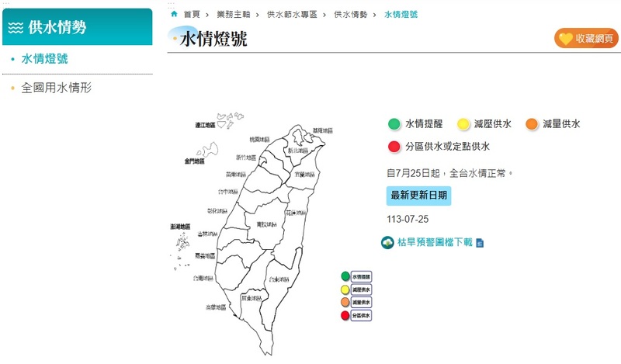Click the green 水情提醒 legend circle
The width and height of the screenshot is (621, 364).
pos(394,124)
